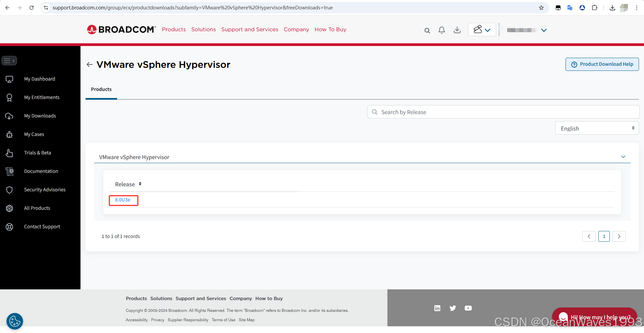Expand the user account dropdown chevron
Viewport: 644px width, 333px height.
[x=544, y=30]
